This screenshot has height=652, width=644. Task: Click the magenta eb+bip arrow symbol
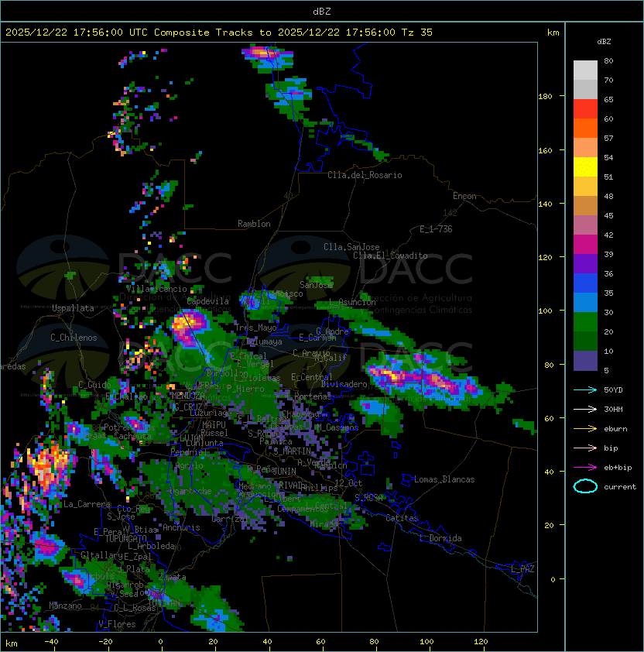tap(585, 468)
